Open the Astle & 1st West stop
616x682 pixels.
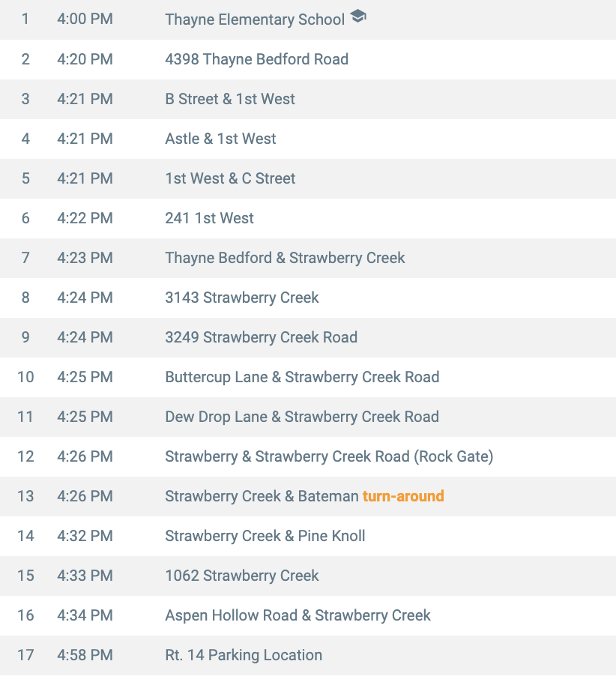(x=220, y=139)
